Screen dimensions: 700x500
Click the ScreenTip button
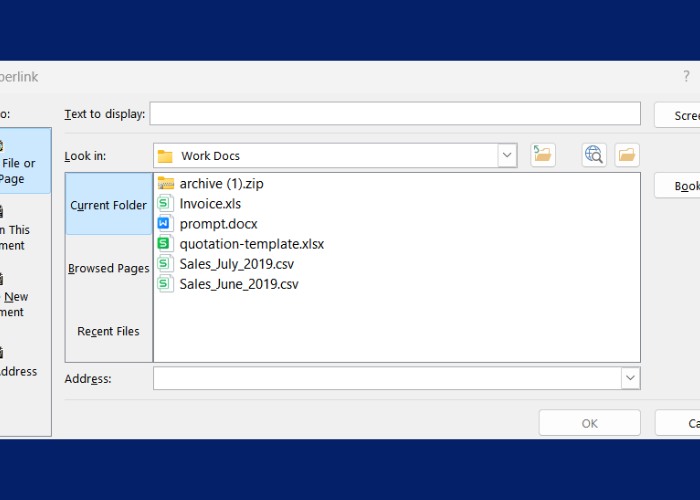point(678,115)
